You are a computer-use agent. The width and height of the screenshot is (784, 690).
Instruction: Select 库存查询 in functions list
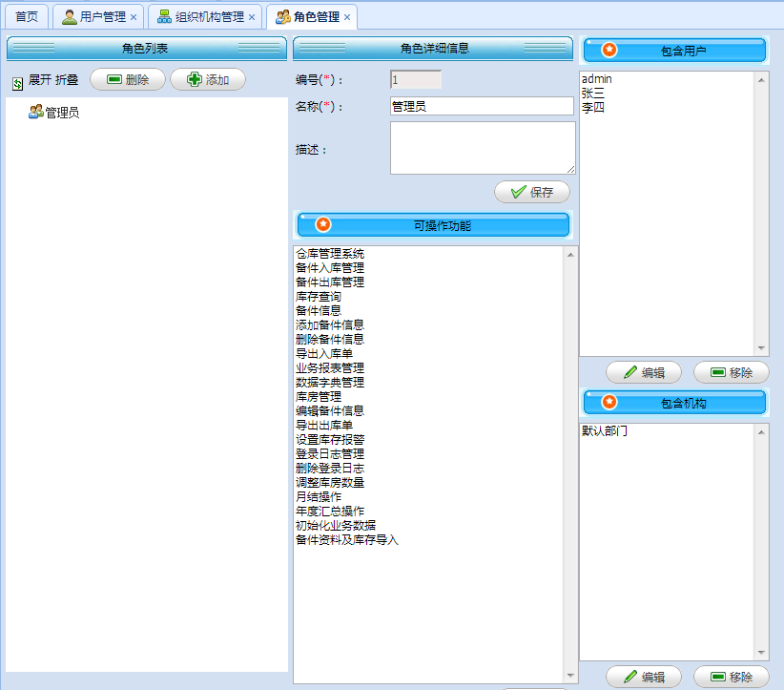pyautogui.click(x=319, y=296)
